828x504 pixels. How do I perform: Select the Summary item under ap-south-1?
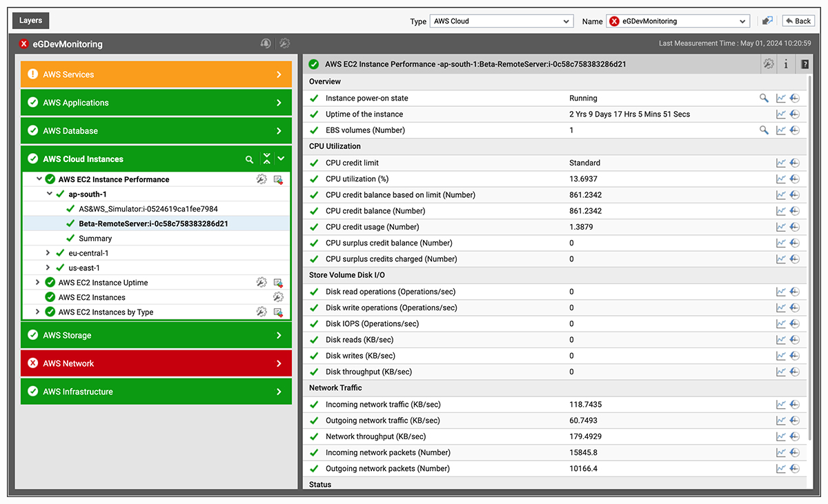95,239
